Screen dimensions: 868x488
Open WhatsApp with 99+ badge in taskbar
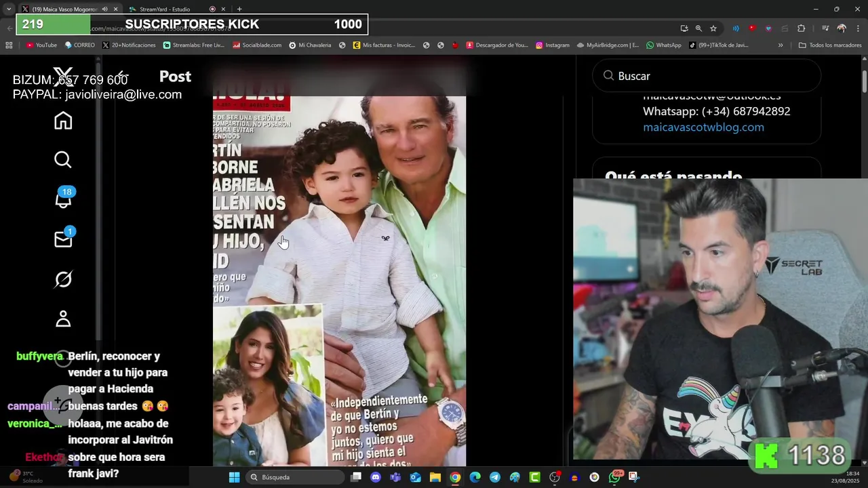[x=614, y=477]
